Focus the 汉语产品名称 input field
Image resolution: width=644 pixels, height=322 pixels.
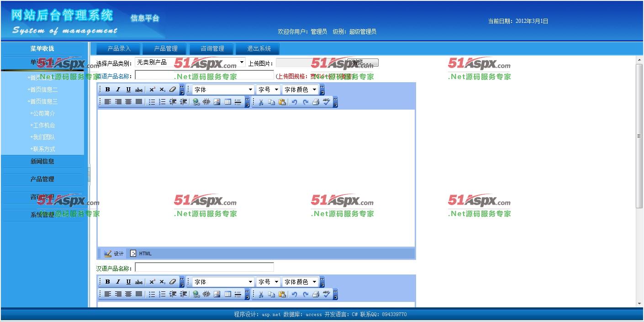(x=204, y=267)
